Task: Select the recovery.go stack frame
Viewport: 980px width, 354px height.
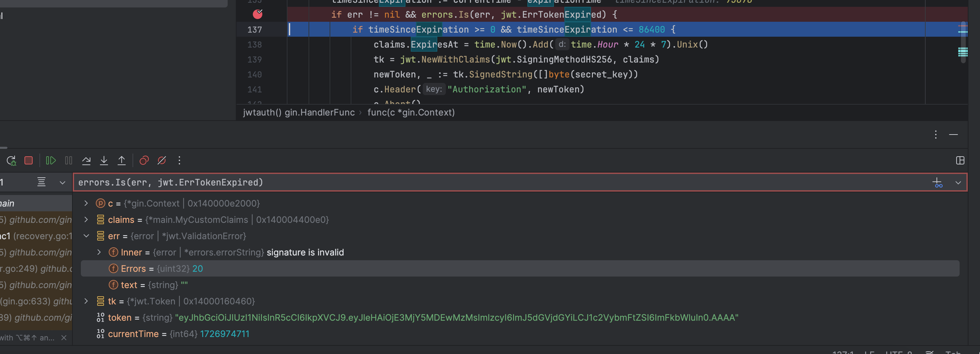Action: pos(36,236)
